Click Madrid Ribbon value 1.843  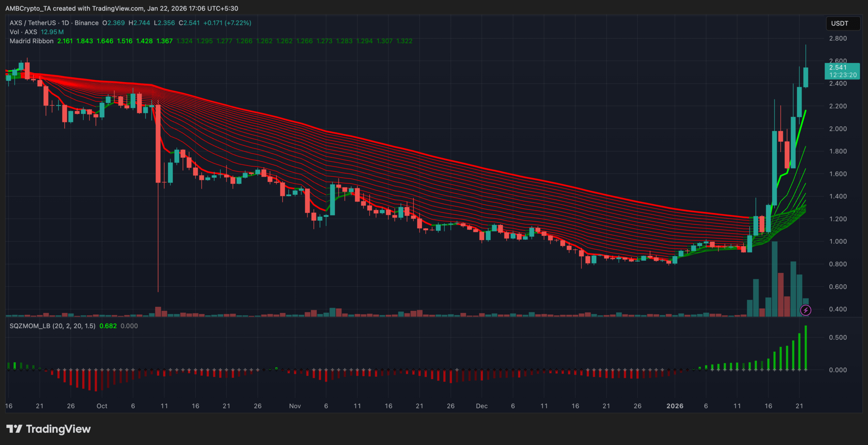point(85,41)
